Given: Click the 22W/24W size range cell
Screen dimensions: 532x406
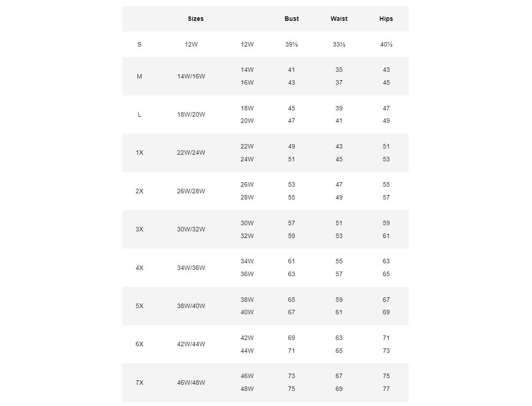Looking at the screenshot, I should 191,152.
